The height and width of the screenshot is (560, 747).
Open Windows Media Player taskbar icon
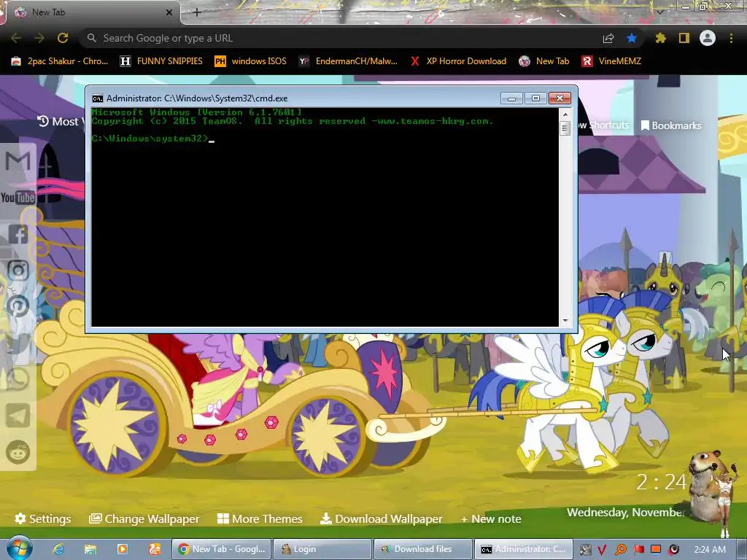(x=122, y=549)
